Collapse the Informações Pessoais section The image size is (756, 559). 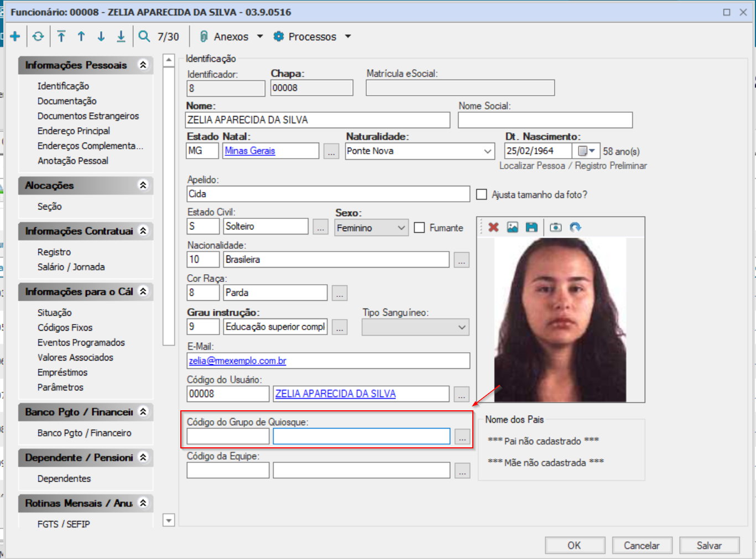tap(143, 65)
